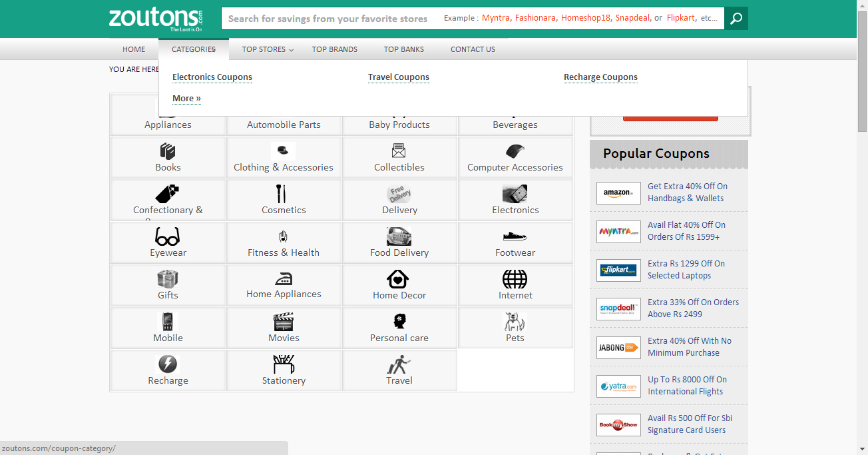The width and height of the screenshot is (868, 455).
Task: Choose the Personal care head icon
Action: (399, 322)
